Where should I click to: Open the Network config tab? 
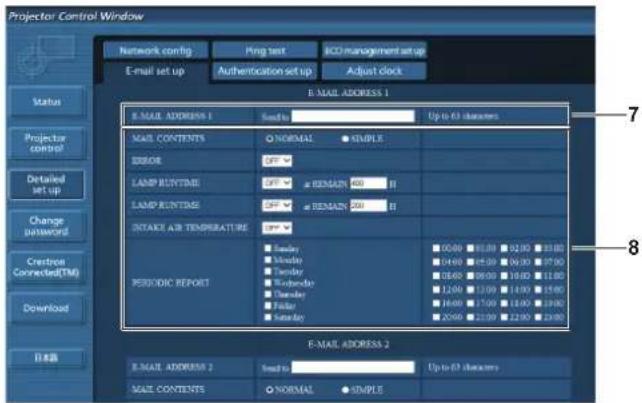coord(156,51)
